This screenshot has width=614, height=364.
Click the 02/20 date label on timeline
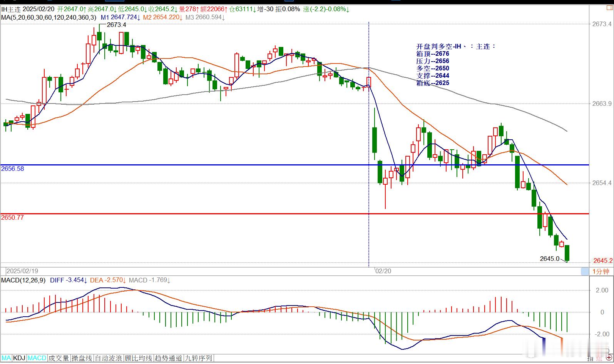click(383, 271)
